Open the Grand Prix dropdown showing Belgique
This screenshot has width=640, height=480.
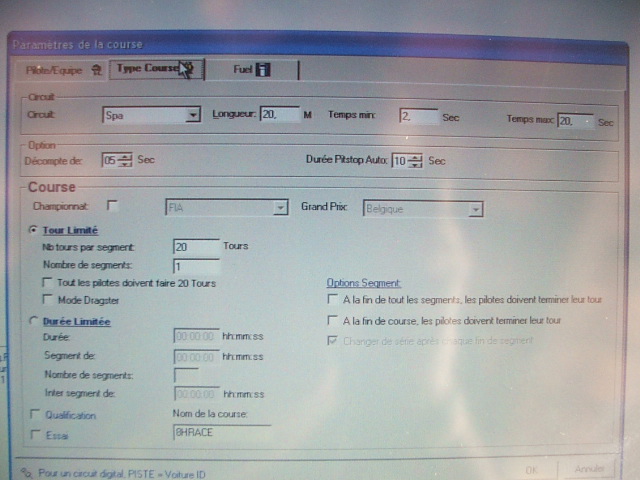[x=476, y=209]
